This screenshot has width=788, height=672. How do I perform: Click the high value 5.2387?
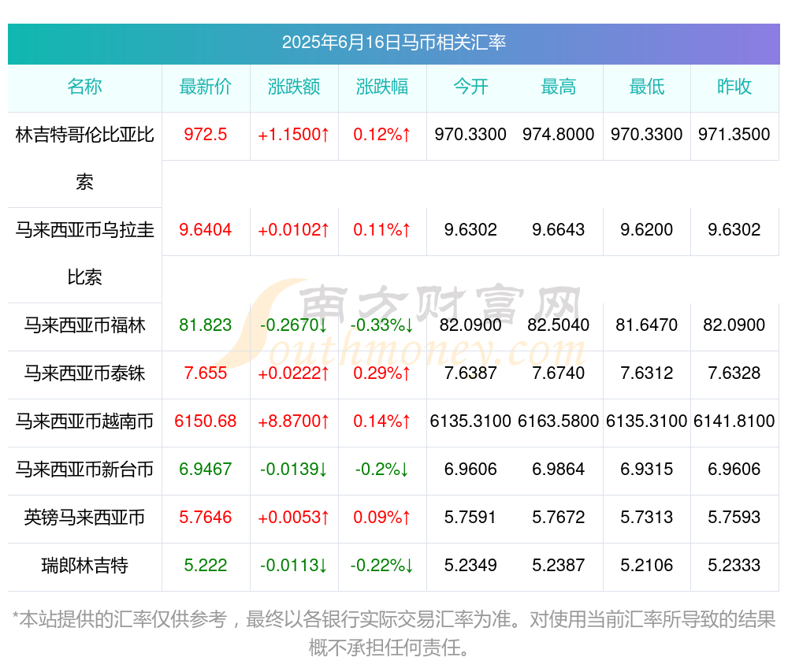[x=559, y=566]
